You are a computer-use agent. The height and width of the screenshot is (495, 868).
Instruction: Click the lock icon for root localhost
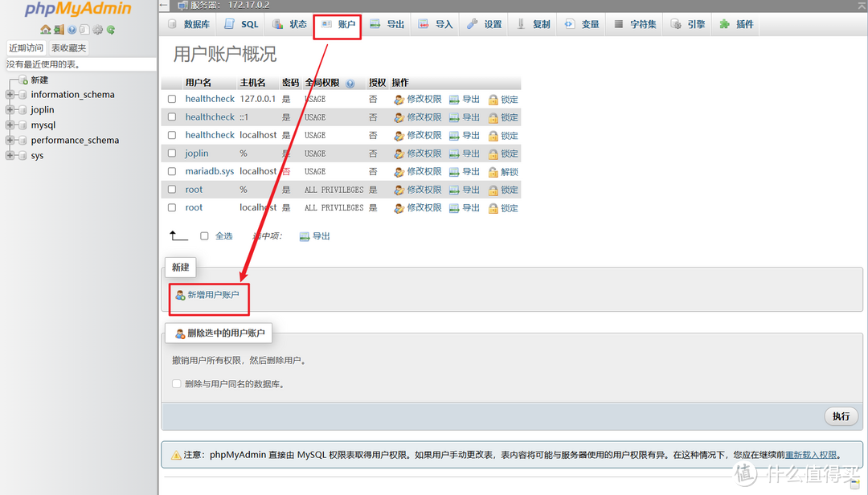(493, 208)
